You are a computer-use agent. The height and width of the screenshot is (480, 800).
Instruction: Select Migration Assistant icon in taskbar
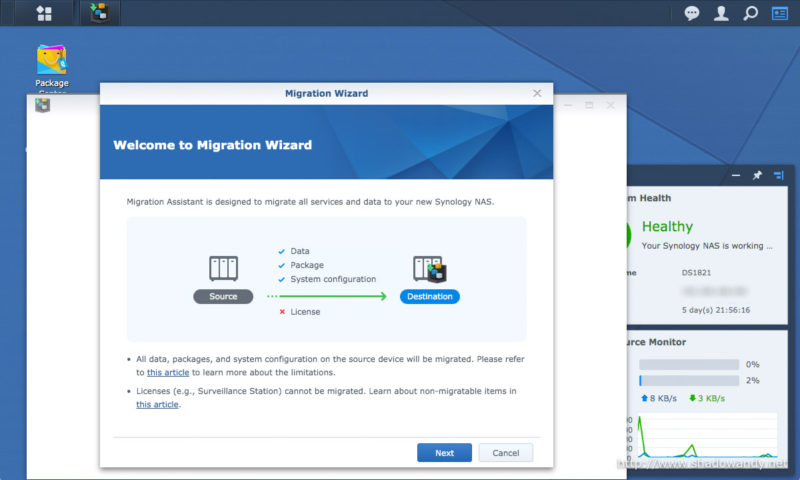100,12
